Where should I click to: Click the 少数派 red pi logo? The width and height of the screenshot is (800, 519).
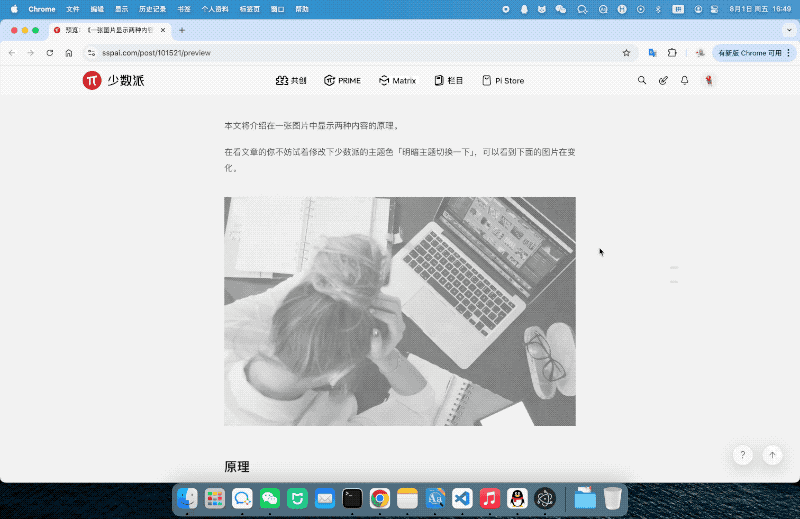[x=92, y=80]
